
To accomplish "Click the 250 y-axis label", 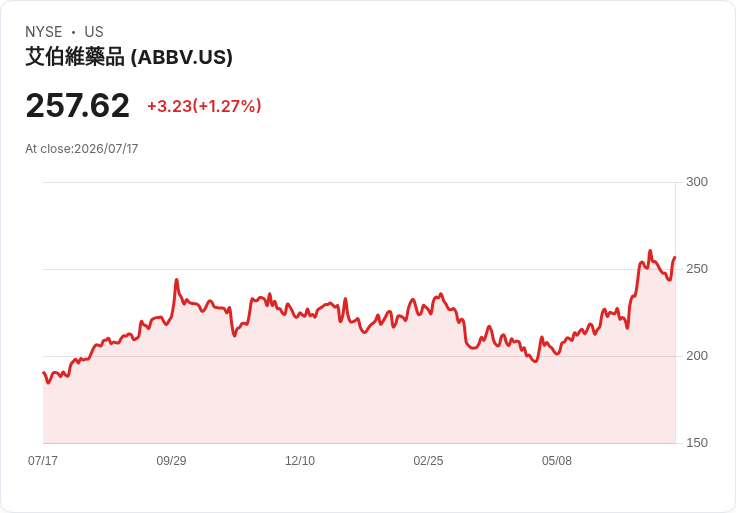I will pyautogui.click(x=697, y=269).
